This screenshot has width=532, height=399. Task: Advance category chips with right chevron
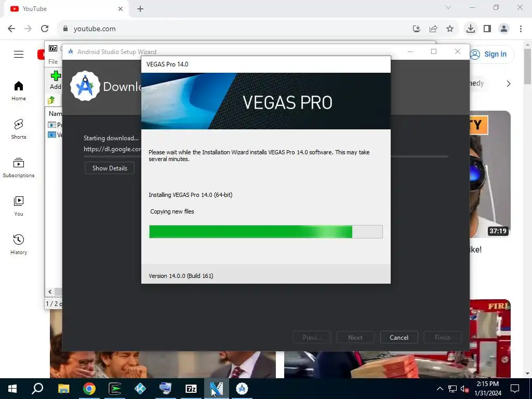(x=508, y=84)
